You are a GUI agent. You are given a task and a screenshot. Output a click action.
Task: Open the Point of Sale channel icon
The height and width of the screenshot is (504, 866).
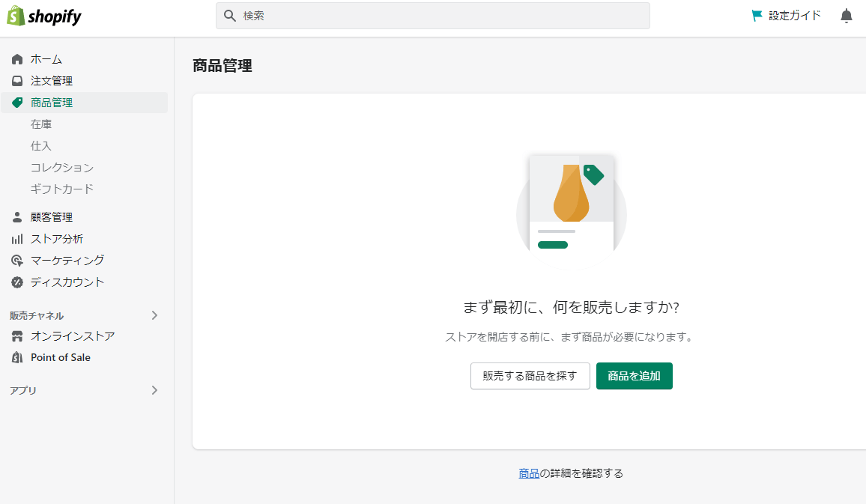16,357
